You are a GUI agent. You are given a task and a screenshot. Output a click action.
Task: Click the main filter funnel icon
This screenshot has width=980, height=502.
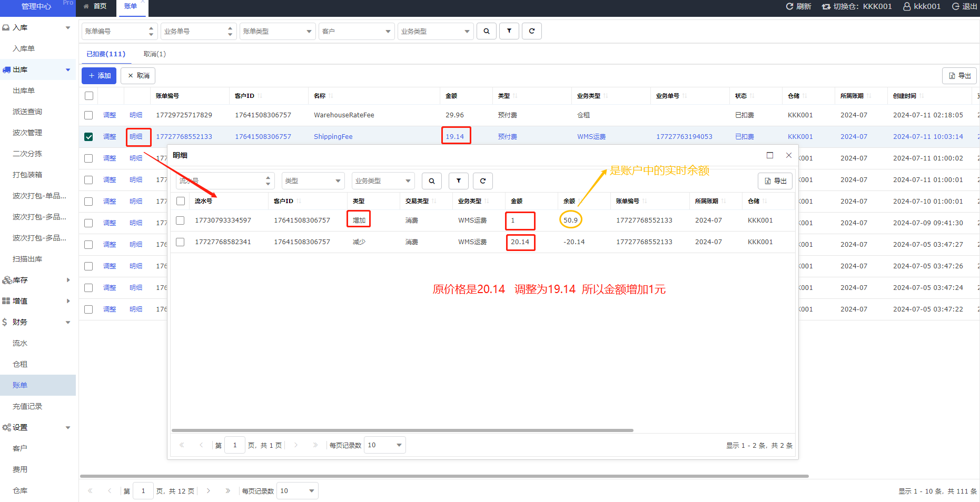click(x=509, y=31)
